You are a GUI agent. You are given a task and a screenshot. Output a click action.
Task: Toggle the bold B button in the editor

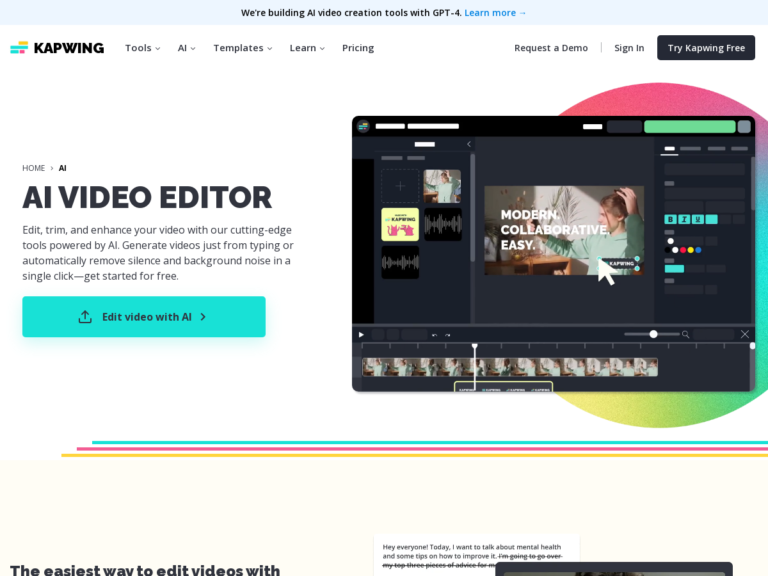coord(671,219)
